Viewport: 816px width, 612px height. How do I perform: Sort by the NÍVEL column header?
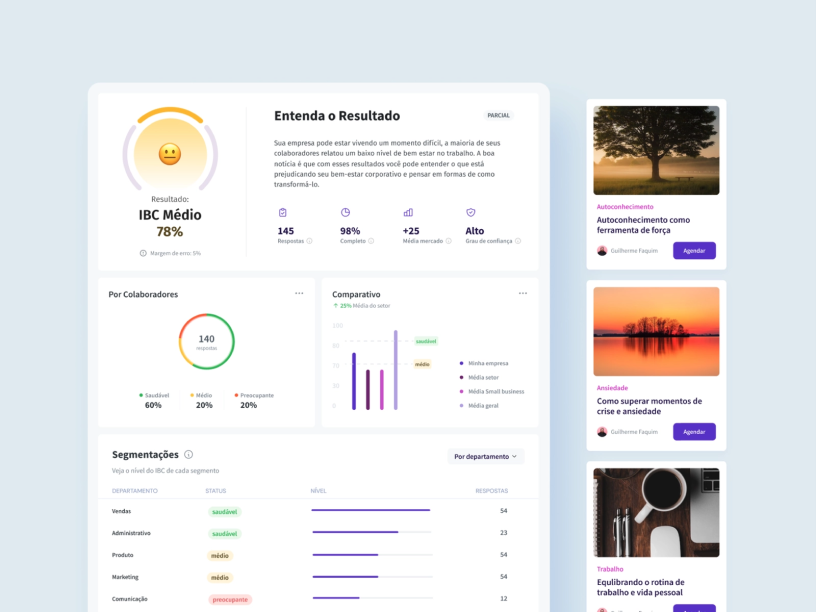[318, 491]
